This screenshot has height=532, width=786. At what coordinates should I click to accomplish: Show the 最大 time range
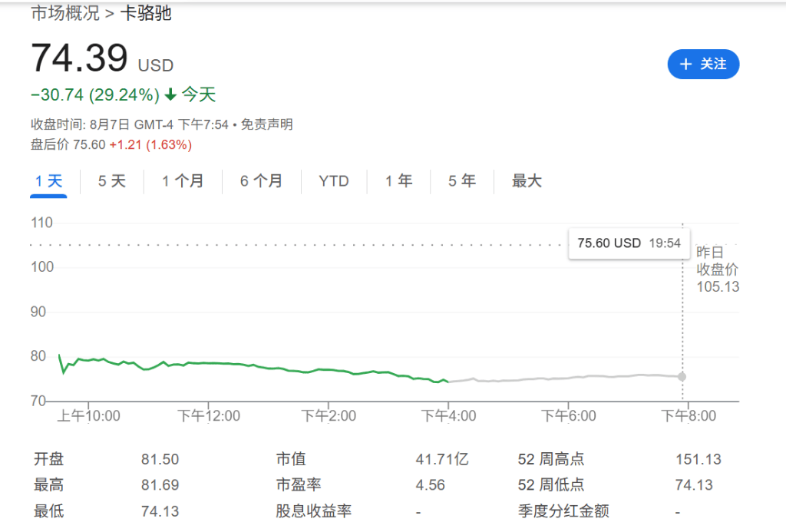(x=527, y=181)
